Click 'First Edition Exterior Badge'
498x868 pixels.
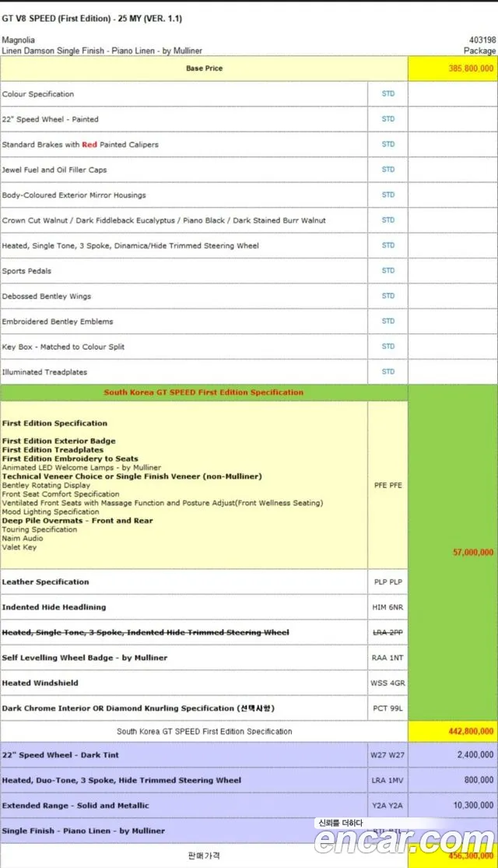58,441
